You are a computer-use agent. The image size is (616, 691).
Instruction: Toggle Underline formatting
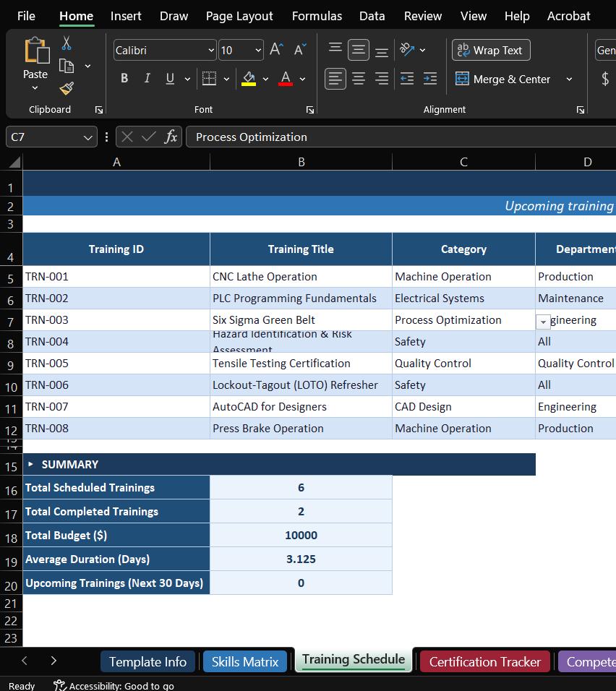170,79
